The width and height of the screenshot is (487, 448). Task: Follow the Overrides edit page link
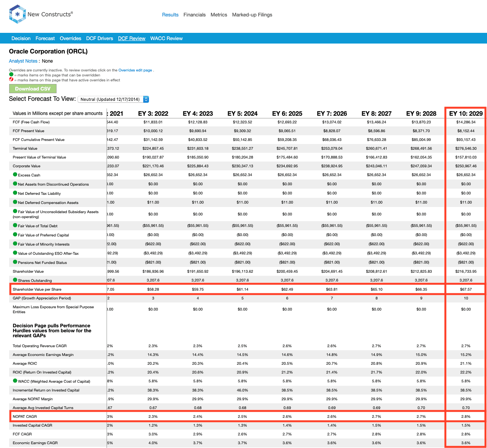(x=135, y=70)
